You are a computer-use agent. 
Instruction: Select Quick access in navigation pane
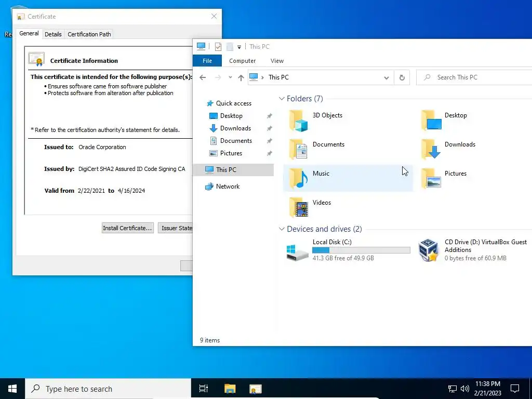(x=233, y=103)
